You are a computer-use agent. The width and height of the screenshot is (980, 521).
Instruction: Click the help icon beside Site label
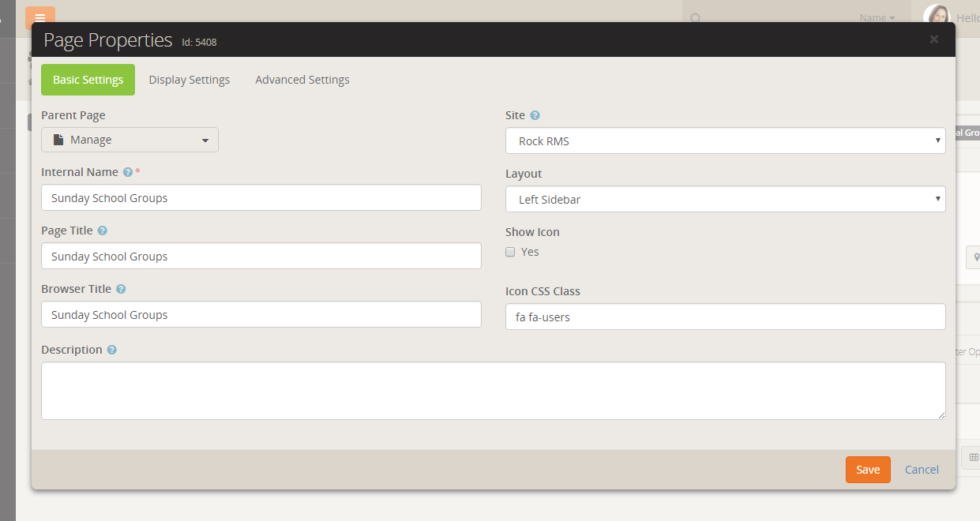tap(535, 115)
